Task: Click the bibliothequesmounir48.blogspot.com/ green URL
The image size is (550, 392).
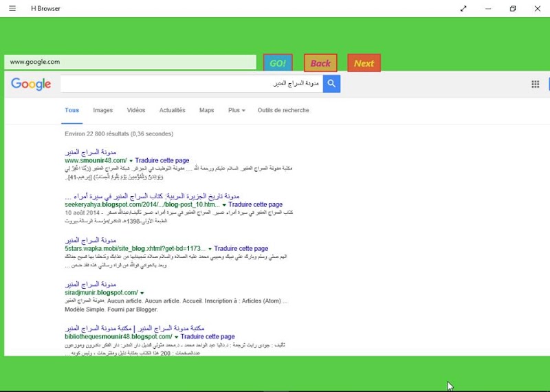Action: (118, 336)
